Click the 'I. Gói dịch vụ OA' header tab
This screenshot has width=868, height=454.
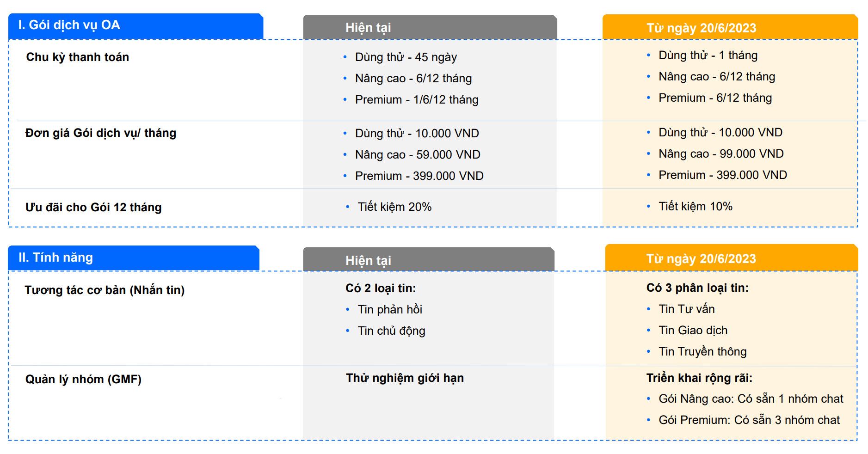(135, 26)
